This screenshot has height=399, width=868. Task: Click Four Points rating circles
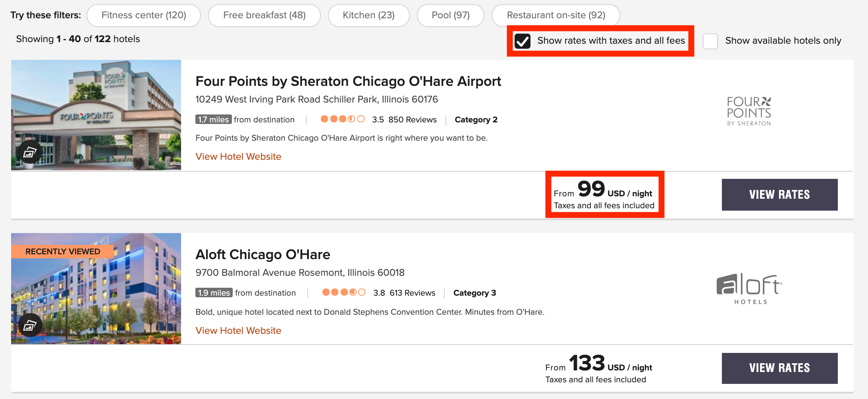343,119
